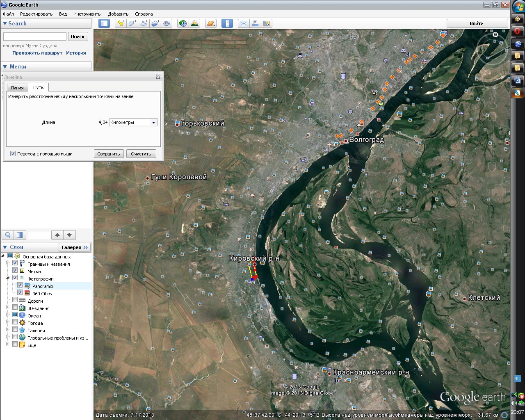Add a polygon using the toolbar

pos(132,23)
